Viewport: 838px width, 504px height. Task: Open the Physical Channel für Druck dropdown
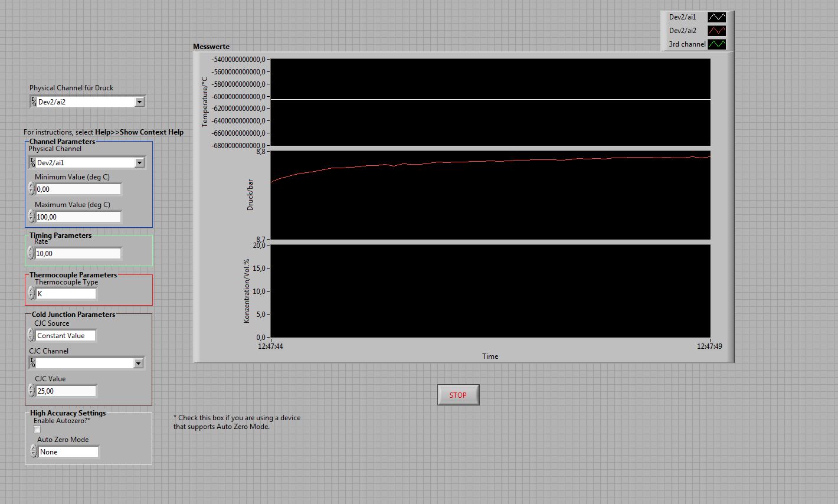click(x=139, y=102)
